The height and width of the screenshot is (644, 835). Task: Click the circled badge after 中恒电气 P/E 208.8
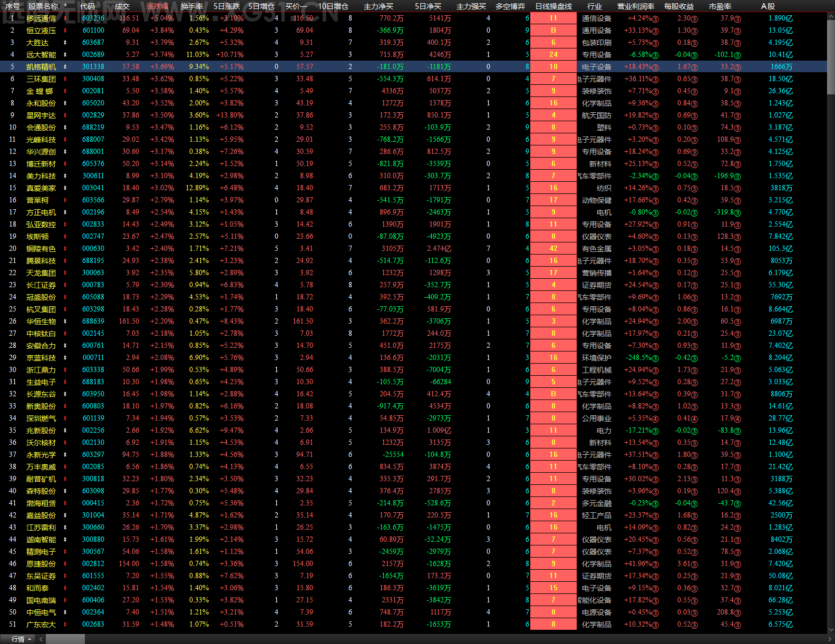(737, 613)
